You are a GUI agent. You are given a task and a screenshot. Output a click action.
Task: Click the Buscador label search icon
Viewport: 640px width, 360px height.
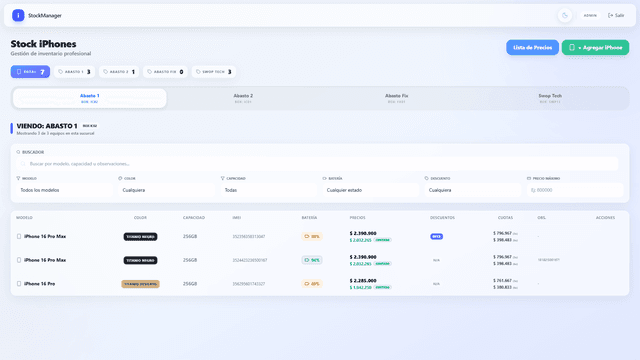[18, 152]
